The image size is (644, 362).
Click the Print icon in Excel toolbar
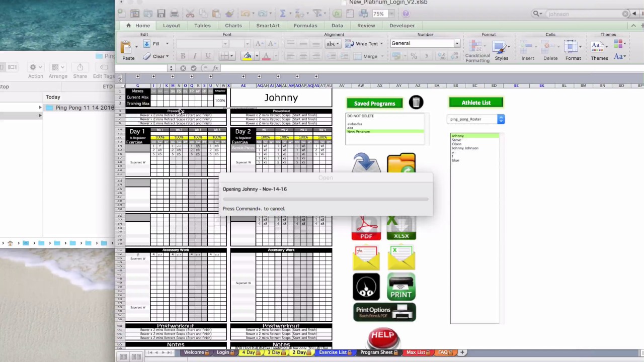point(174,14)
